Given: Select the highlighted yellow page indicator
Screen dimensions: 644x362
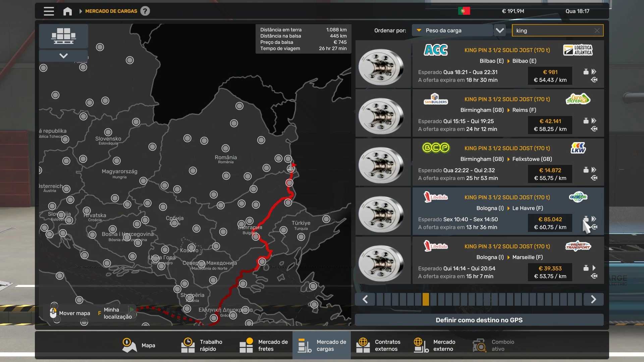Looking at the screenshot, I should pyautogui.click(x=425, y=299).
